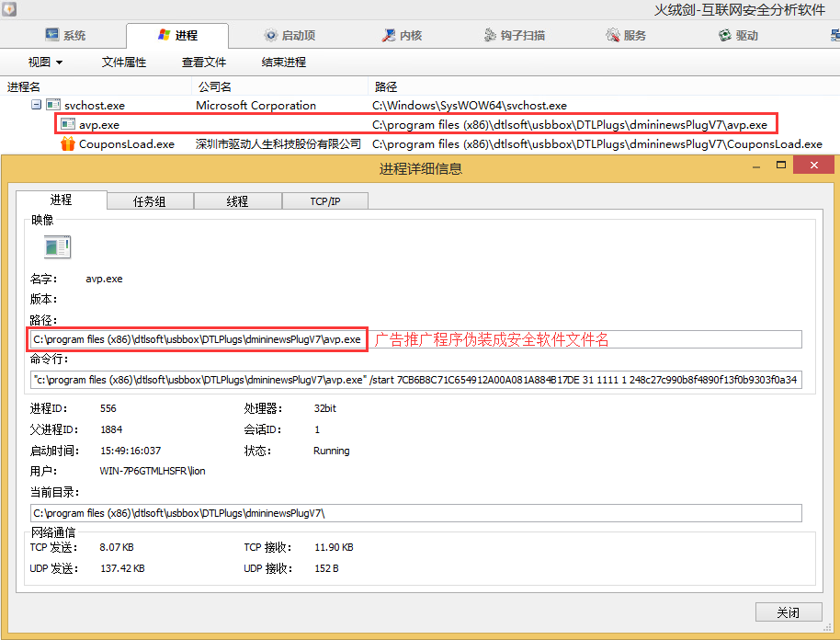
Task: Open the TCP/IP tab
Action: 324,201
